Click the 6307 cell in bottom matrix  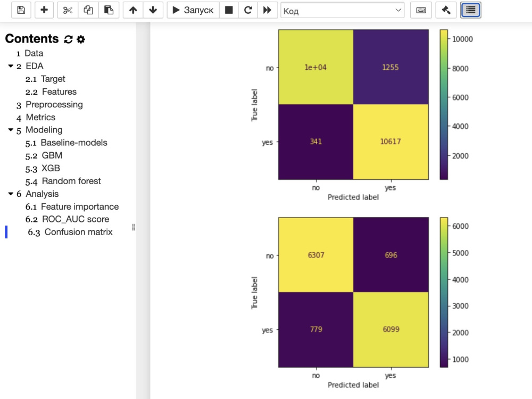316,255
